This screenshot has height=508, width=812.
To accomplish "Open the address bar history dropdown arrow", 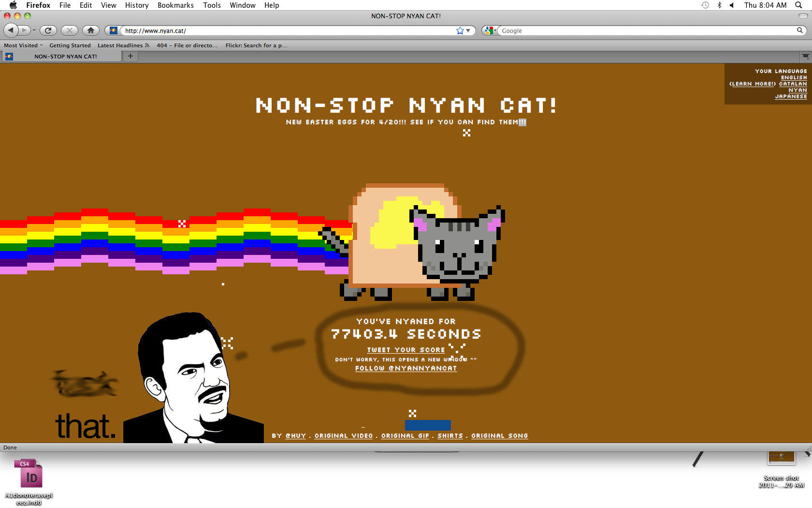I will [468, 30].
